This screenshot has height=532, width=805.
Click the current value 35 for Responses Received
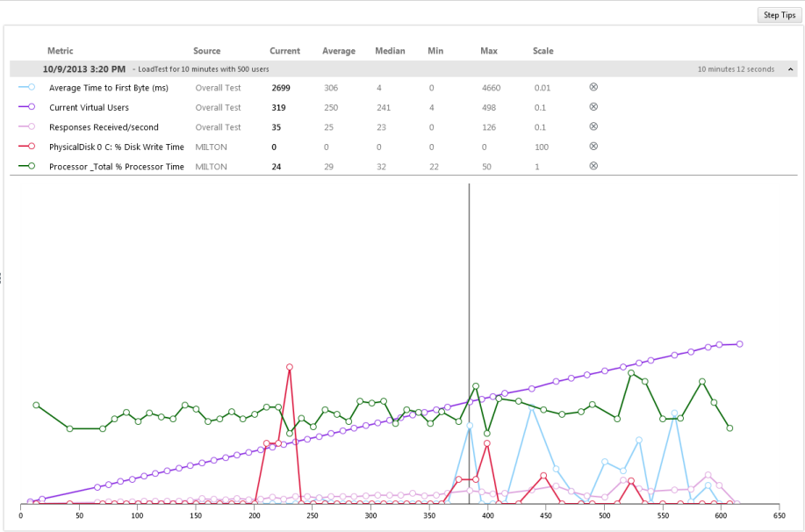(x=277, y=127)
